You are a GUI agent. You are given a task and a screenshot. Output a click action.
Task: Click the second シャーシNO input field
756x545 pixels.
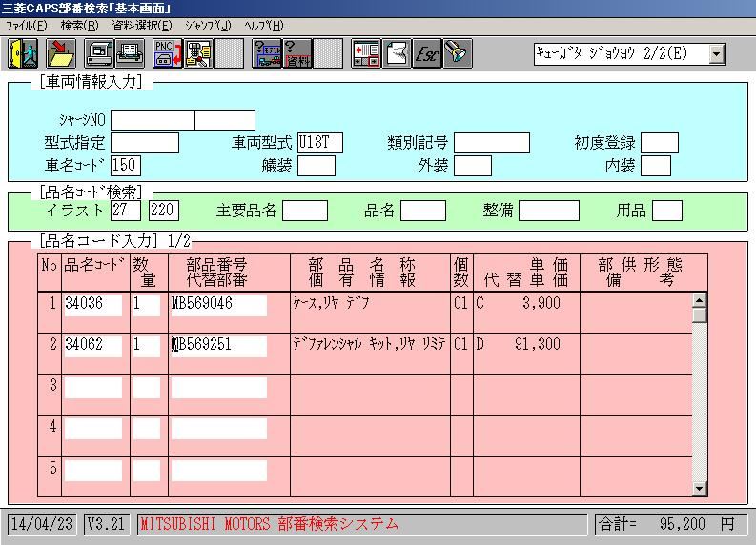(x=225, y=120)
